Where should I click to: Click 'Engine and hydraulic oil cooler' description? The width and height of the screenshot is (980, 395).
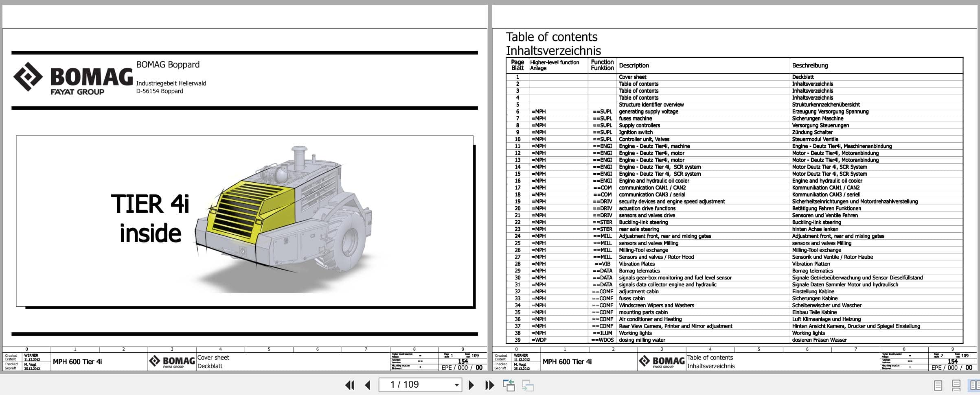click(x=654, y=181)
